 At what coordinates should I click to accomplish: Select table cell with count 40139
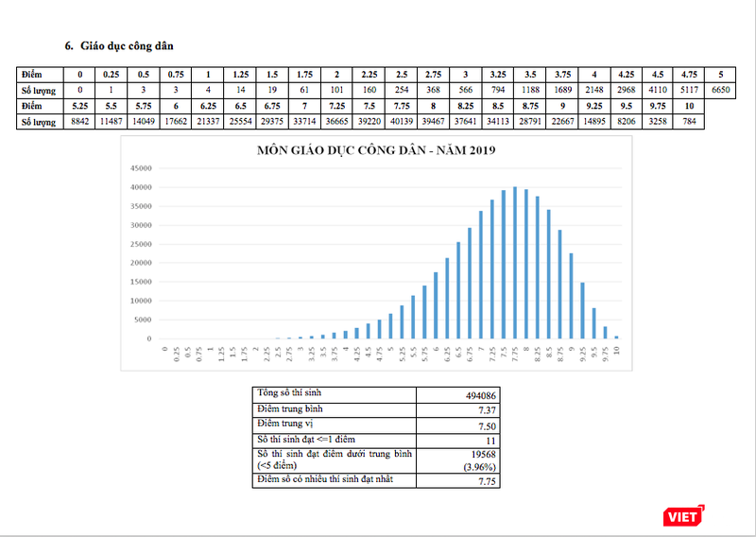click(404, 122)
